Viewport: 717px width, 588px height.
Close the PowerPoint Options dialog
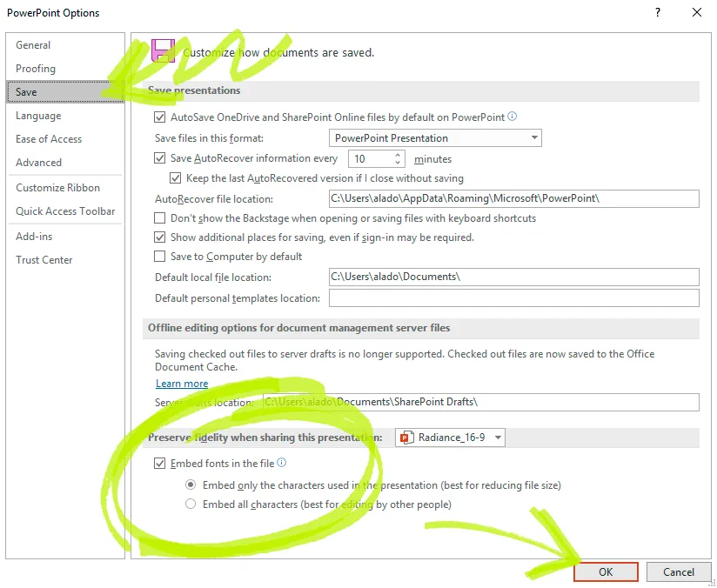[x=697, y=12]
